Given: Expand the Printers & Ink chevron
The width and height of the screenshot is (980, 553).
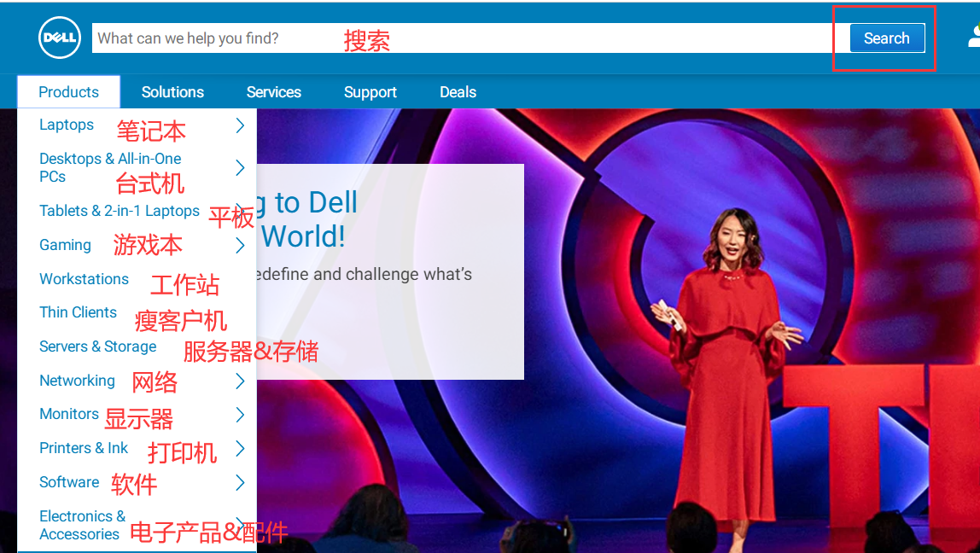Looking at the screenshot, I should click(240, 448).
